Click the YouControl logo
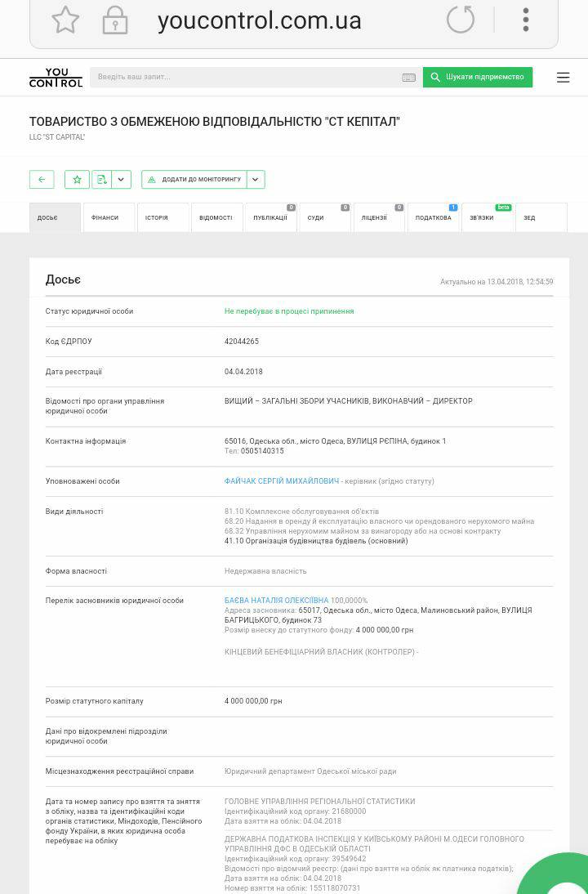The image size is (588, 894). click(56, 78)
